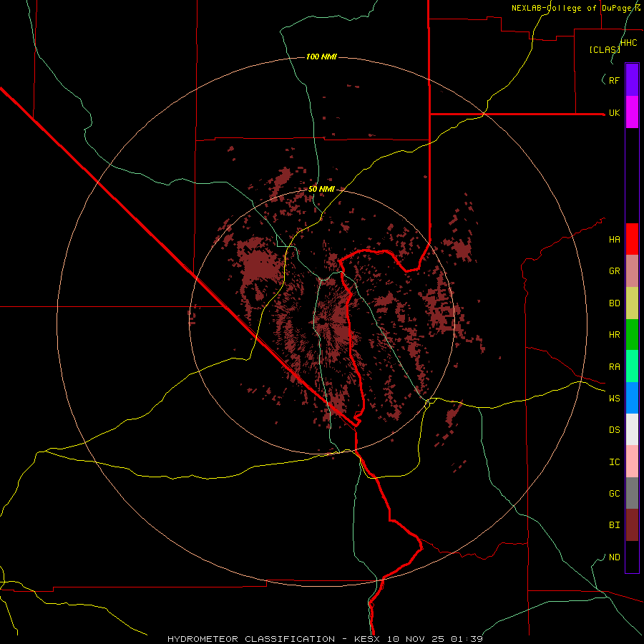Click the HA legend label

(x=614, y=239)
